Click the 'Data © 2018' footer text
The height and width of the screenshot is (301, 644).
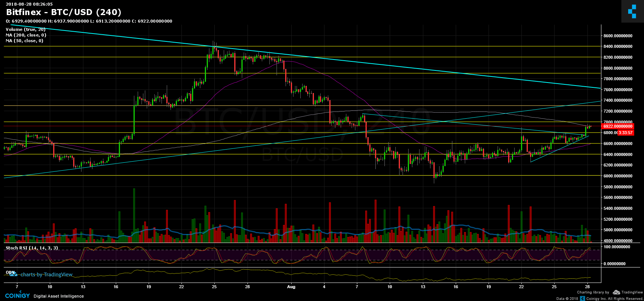pos(567,299)
